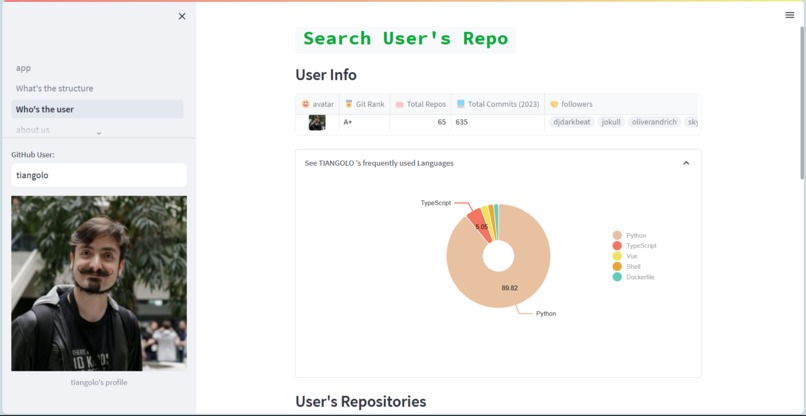Open the 'app' page in sidebar

click(23, 68)
